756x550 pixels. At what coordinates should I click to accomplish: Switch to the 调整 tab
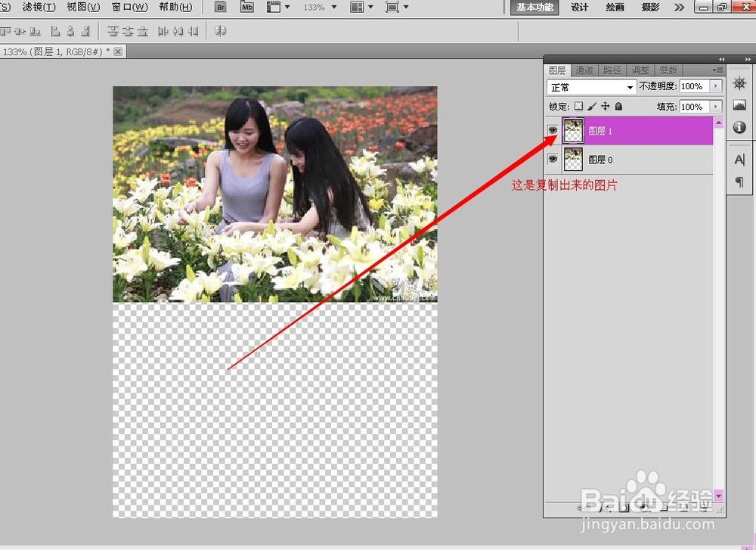pos(641,70)
